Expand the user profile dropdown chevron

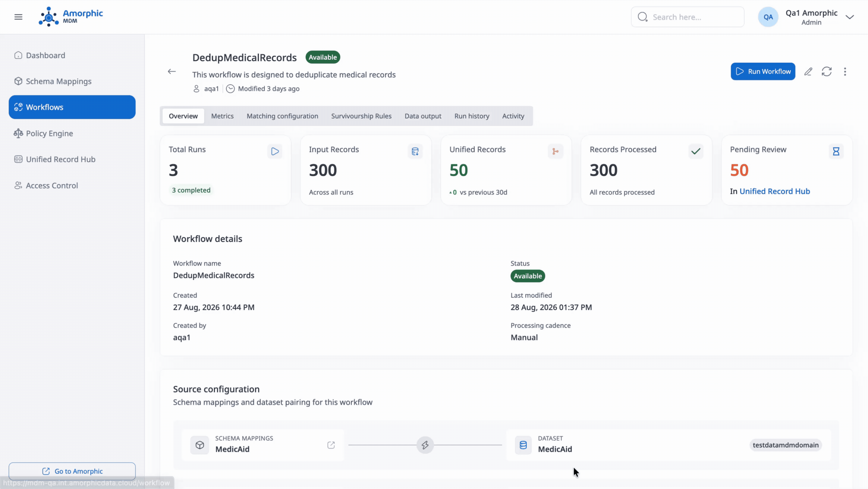tap(850, 17)
